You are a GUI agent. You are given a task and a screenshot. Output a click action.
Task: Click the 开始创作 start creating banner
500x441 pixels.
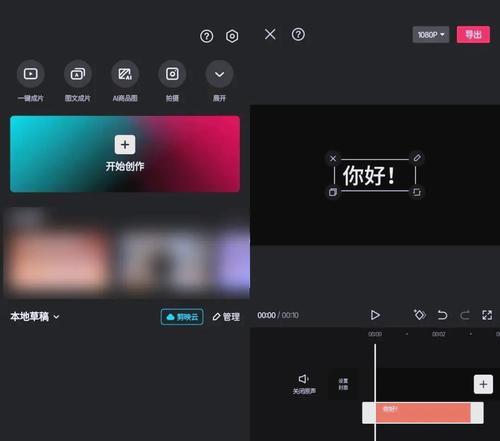pos(125,154)
